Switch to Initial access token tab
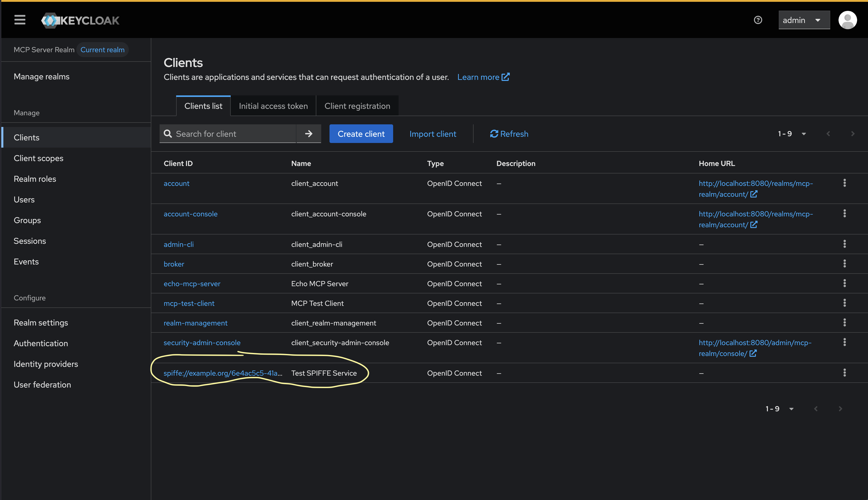 (273, 106)
